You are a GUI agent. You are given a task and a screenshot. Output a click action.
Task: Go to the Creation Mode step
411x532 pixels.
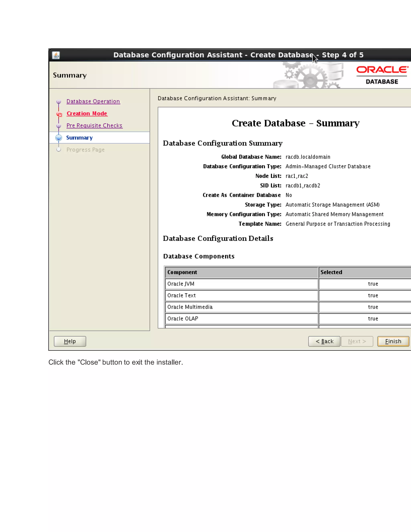87,113
